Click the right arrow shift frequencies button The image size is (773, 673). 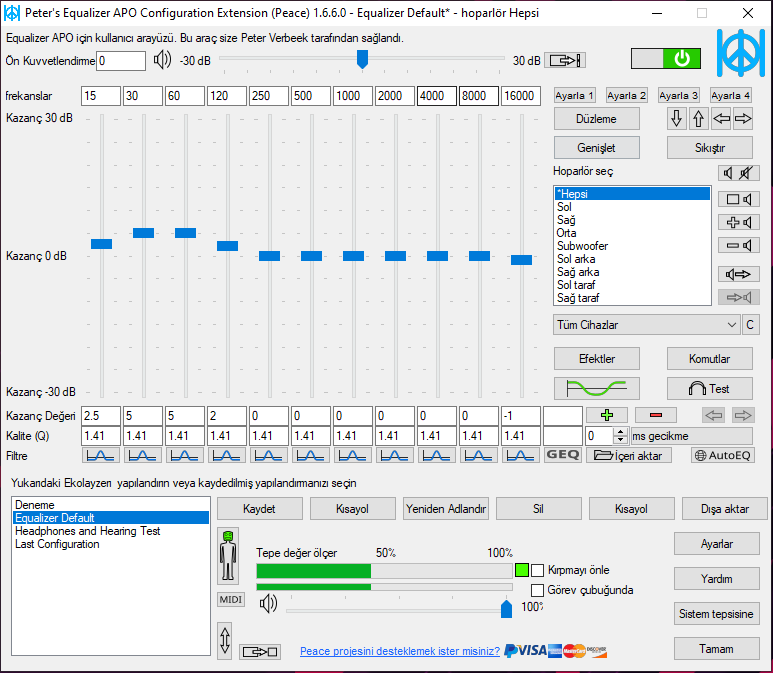point(743,118)
